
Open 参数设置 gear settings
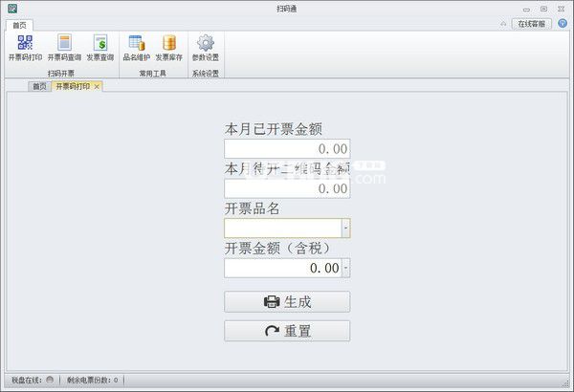pyautogui.click(x=206, y=48)
